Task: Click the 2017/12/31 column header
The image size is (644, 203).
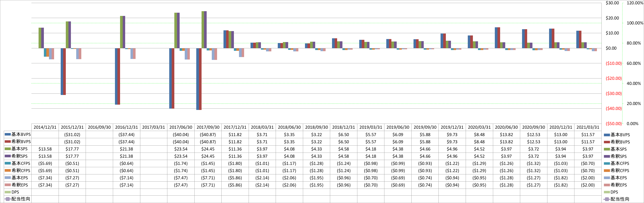Action: tap(235, 127)
